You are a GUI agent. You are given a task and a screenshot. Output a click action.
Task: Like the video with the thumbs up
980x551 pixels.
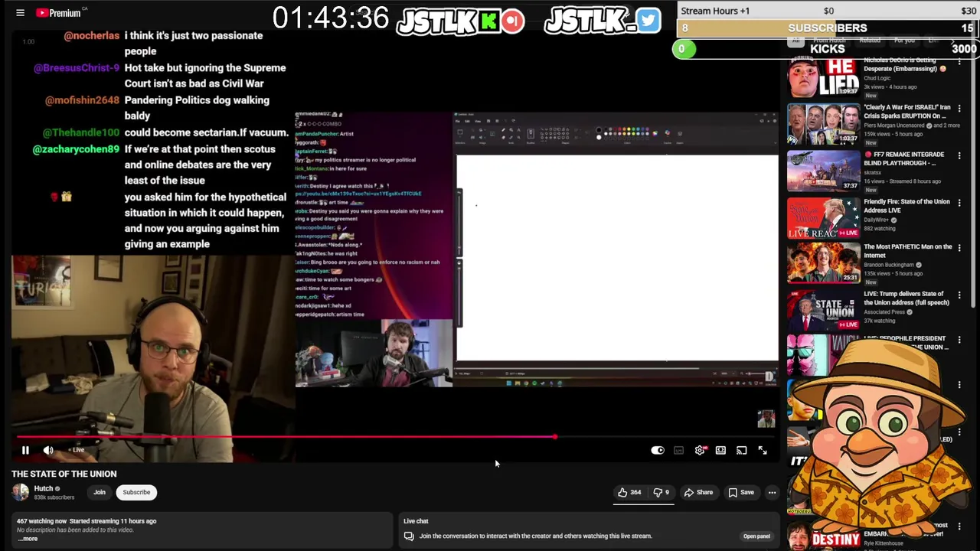pyautogui.click(x=630, y=492)
